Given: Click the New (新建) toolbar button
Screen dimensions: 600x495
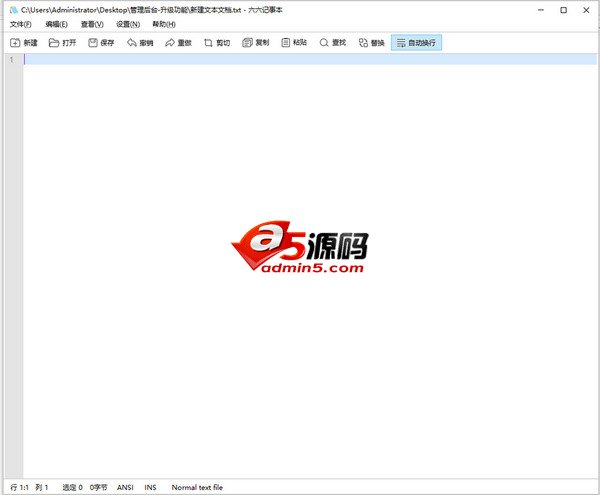Looking at the screenshot, I should coord(24,43).
